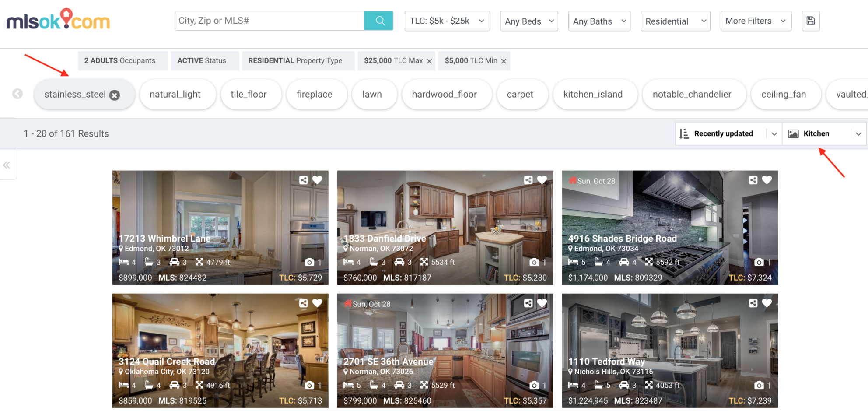Click the open house icon on 4916 Shades Bridge Road
This screenshot has height=411, width=868.
click(572, 180)
